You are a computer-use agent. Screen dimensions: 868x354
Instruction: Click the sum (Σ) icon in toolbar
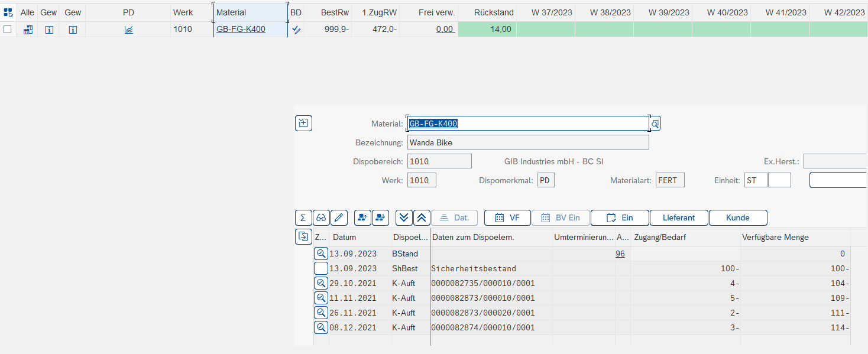click(303, 217)
